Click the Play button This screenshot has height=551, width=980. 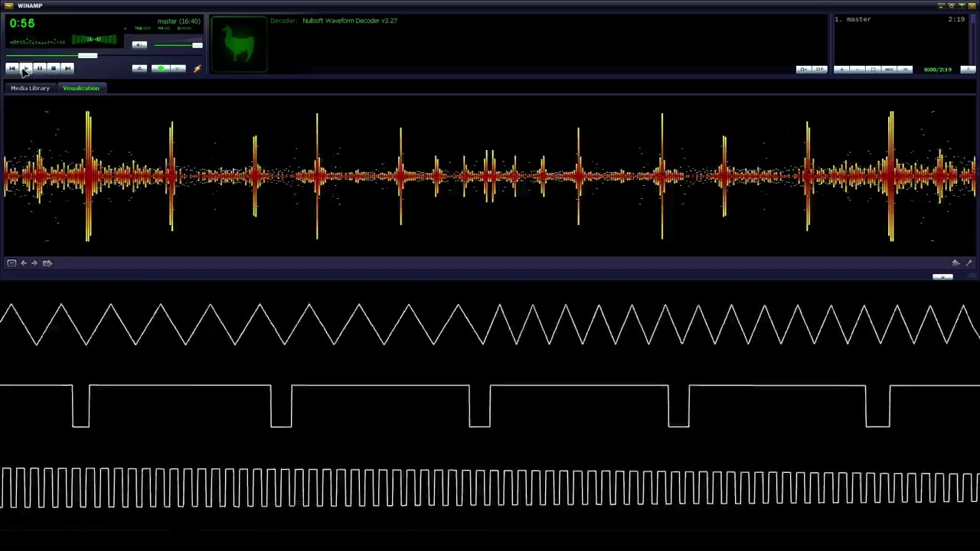(25, 68)
